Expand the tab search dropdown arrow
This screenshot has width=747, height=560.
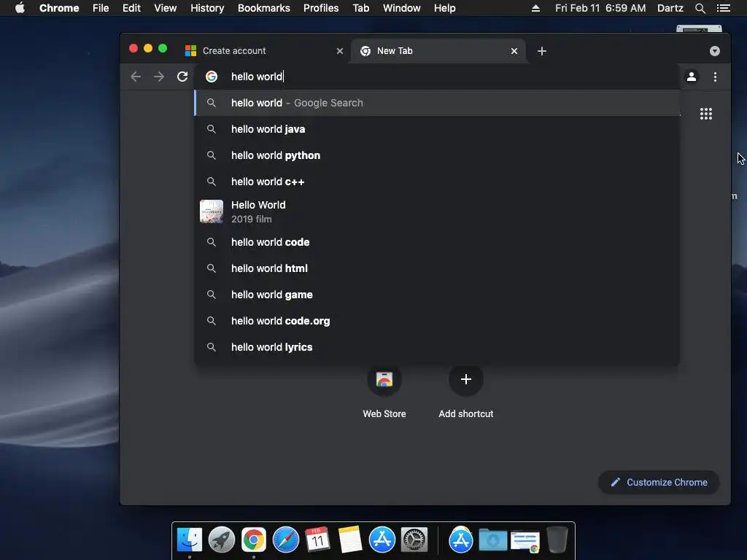(x=715, y=51)
